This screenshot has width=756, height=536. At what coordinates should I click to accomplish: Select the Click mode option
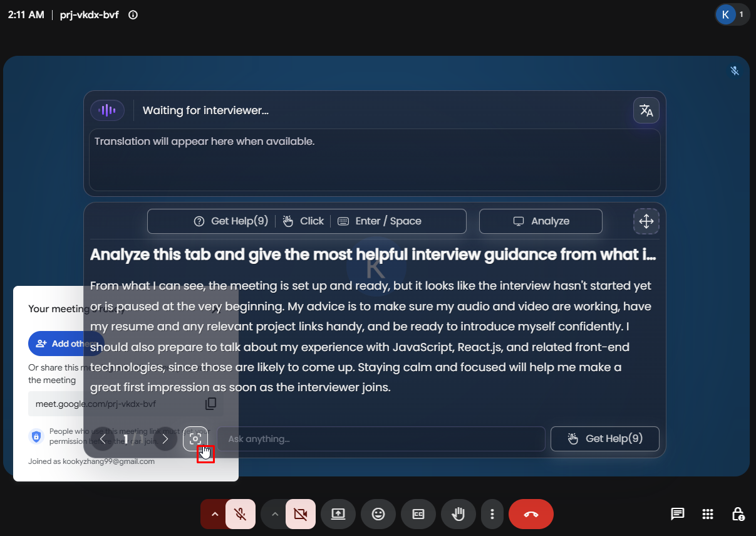click(303, 221)
